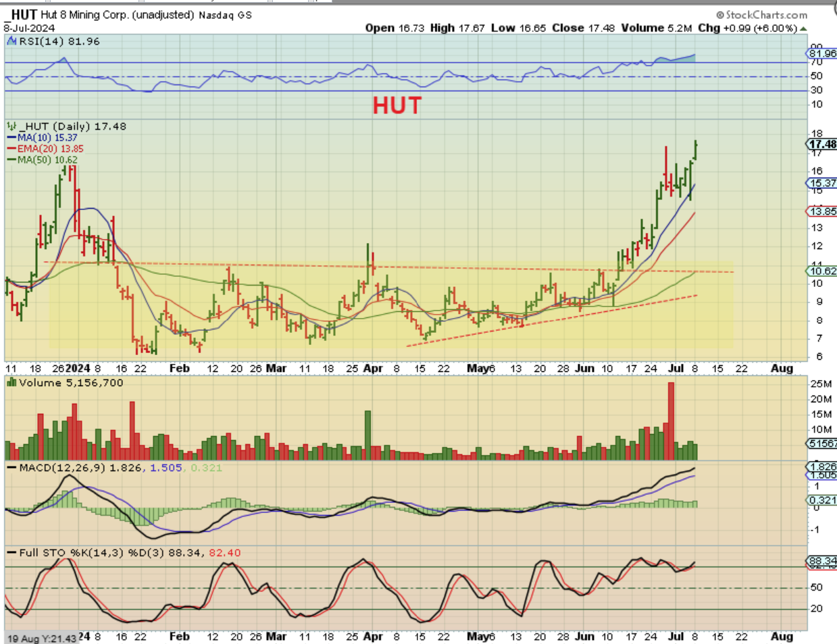Viewport: 837px width, 644px height.
Task: Click the 81.96 tag on RSI axis
Action: 822,53
